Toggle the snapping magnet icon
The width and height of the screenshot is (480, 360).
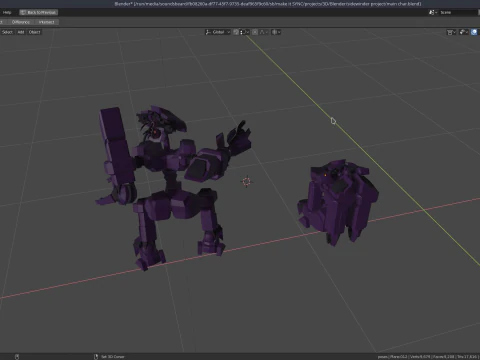pos(236,32)
